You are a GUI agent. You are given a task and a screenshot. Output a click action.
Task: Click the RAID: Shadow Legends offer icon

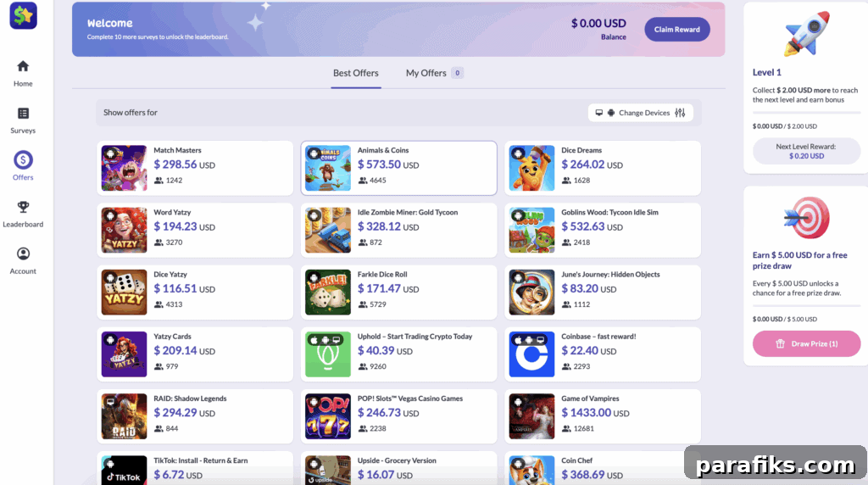(124, 415)
